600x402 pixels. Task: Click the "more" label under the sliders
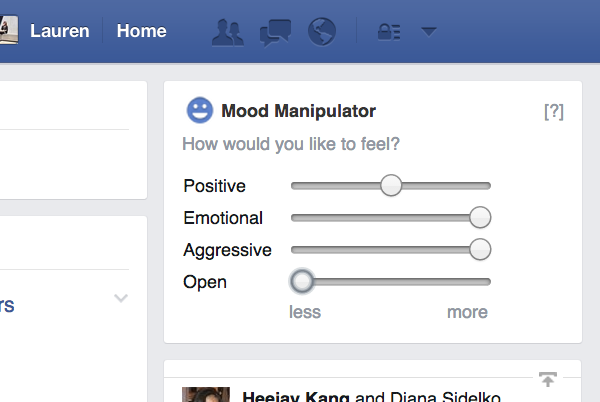pos(467,312)
